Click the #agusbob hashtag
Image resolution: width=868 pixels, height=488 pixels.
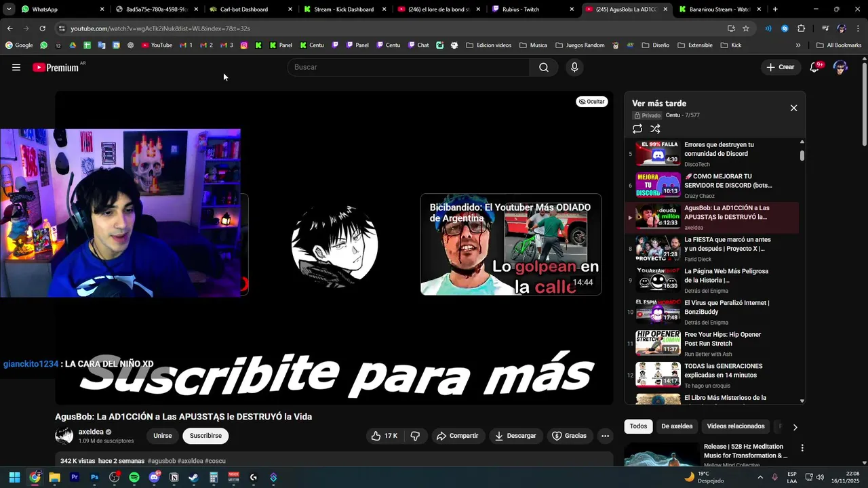coord(161,461)
